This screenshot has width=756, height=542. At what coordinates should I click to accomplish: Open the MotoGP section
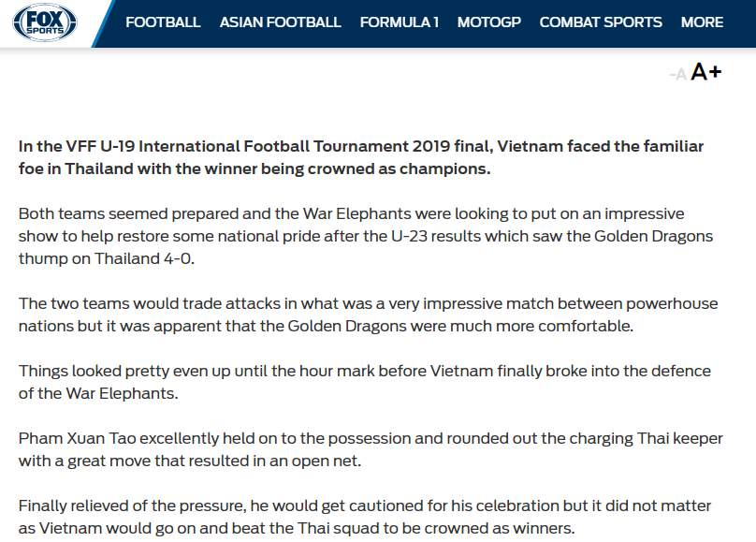[x=488, y=22]
